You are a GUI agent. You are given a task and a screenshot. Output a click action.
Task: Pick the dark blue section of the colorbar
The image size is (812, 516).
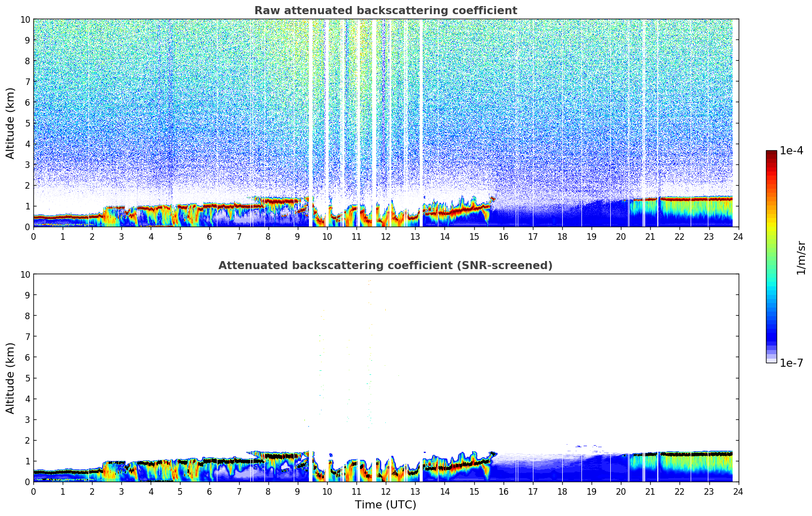click(771, 334)
